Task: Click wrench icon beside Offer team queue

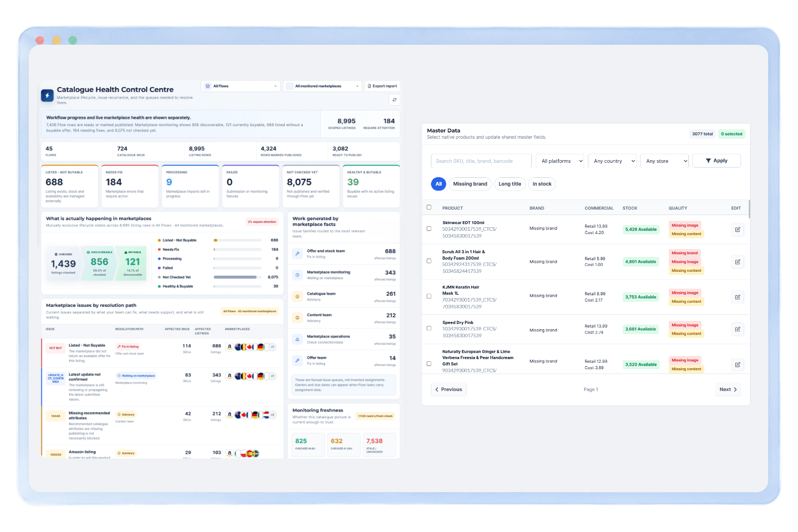Action: 297,360
